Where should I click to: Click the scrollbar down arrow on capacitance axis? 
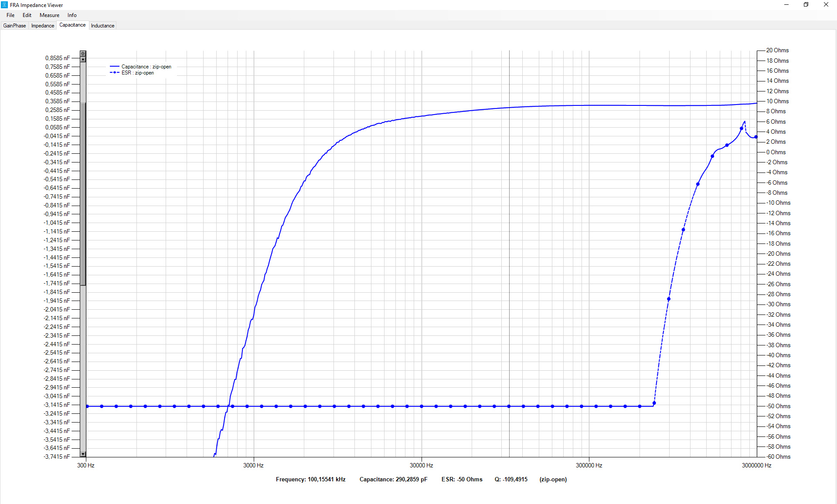coord(83,454)
